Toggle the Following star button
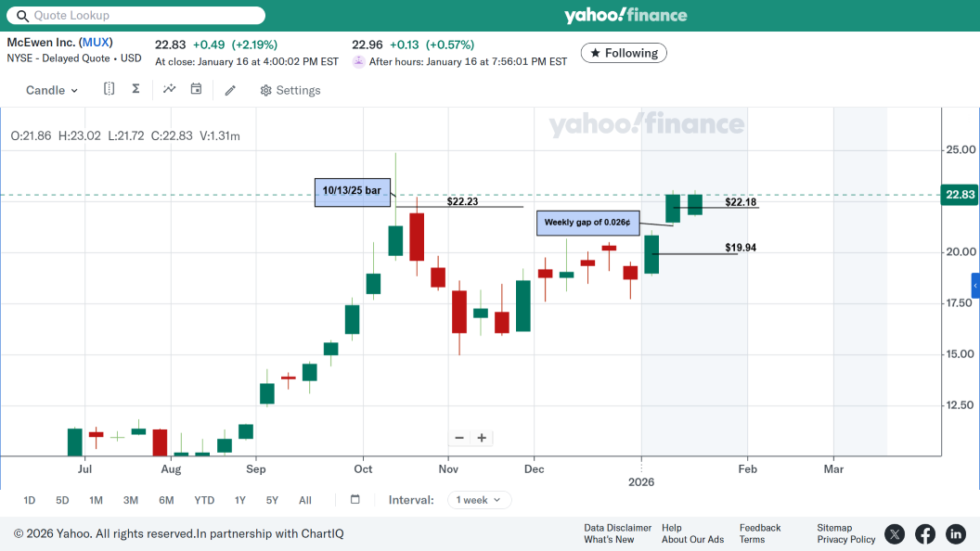Viewport: 980px width, 551px height. pos(624,53)
